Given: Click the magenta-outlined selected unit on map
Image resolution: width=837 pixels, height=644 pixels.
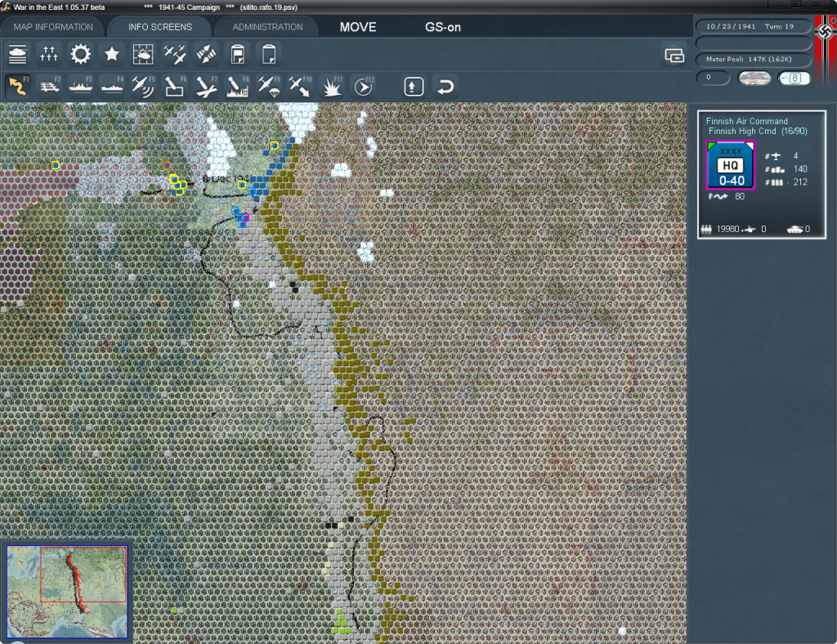Looking at the screenshot, I should [244, 217].
